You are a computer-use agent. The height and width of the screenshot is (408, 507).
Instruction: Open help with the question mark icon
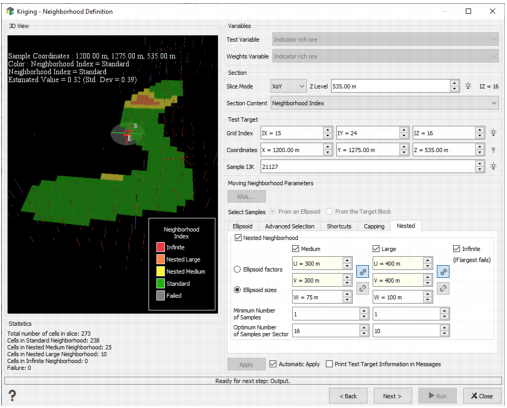pos(12,396)
